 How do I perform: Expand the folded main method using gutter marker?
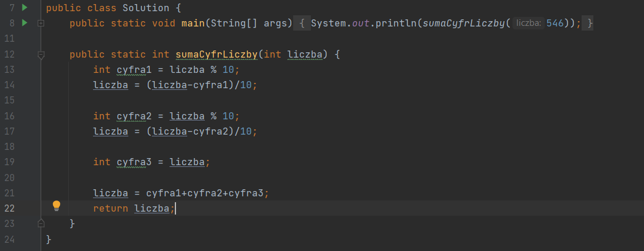(41, 24)
